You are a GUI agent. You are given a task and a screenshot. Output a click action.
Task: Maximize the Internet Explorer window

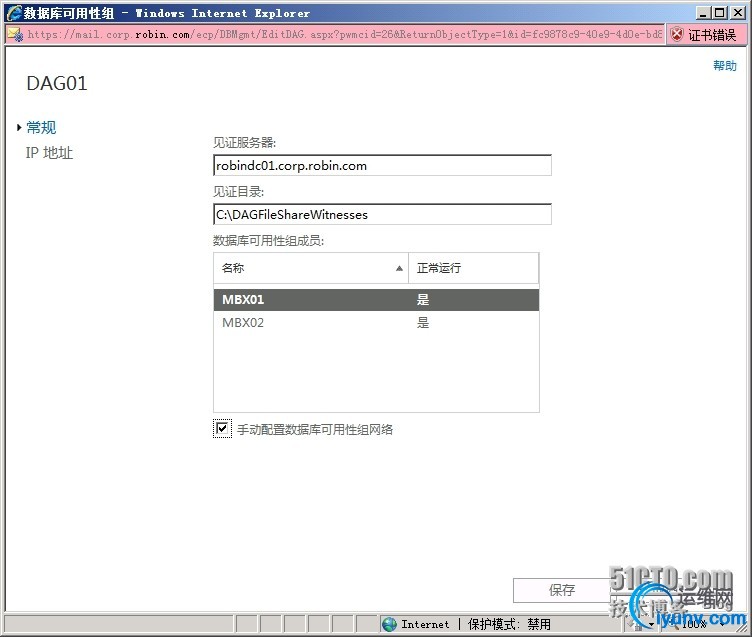(719, 13)
